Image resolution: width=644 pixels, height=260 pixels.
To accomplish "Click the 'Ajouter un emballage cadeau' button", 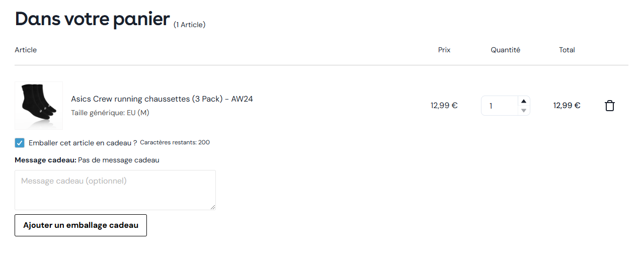I will point(80,225).
